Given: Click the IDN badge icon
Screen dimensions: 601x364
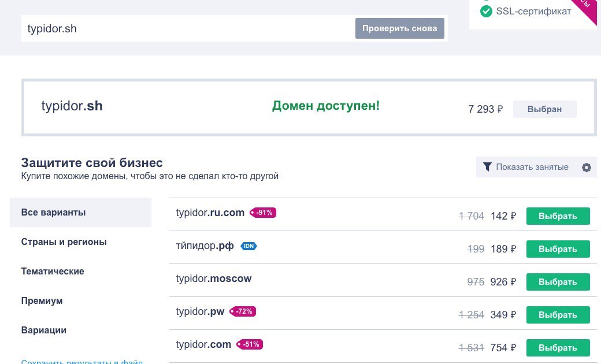Looking at the screenshot, I should (249, 246).
